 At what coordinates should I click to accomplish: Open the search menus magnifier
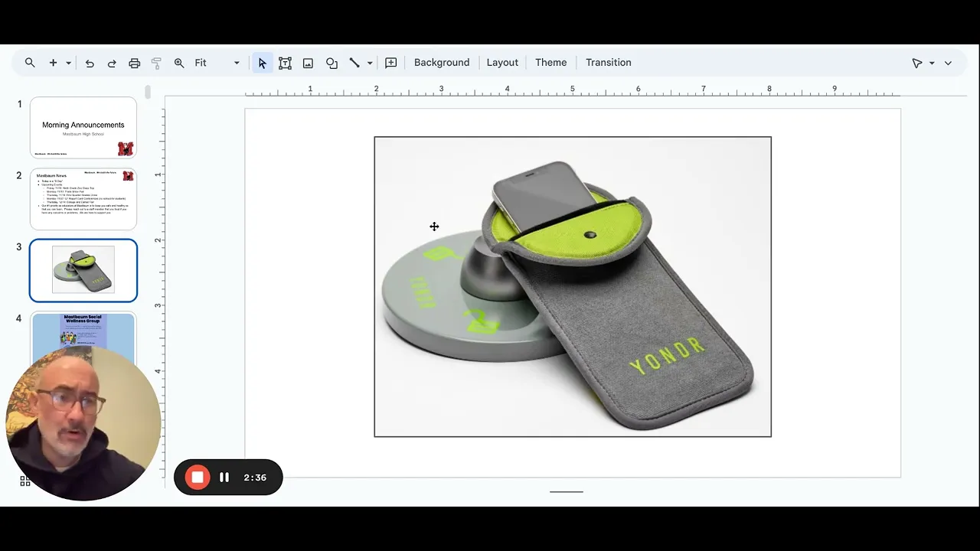(30, 63)
